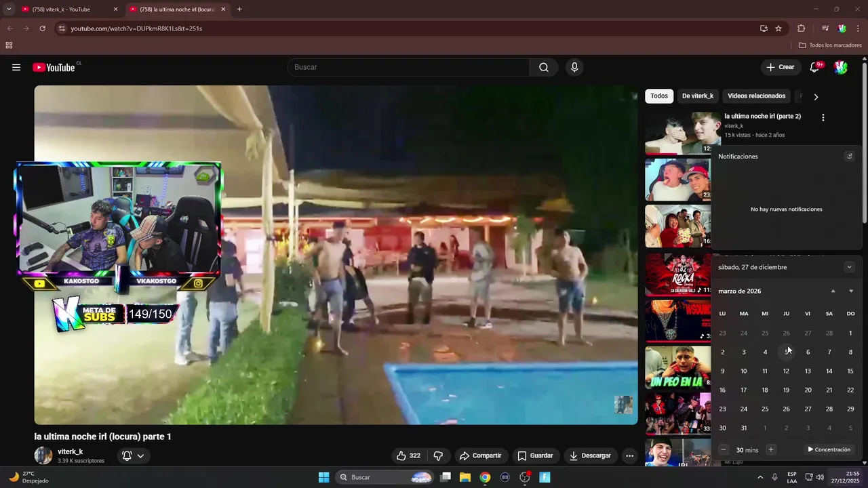Dislike the video with thumbs down
The image size is (868, 488).
click(x=438, y=455)
